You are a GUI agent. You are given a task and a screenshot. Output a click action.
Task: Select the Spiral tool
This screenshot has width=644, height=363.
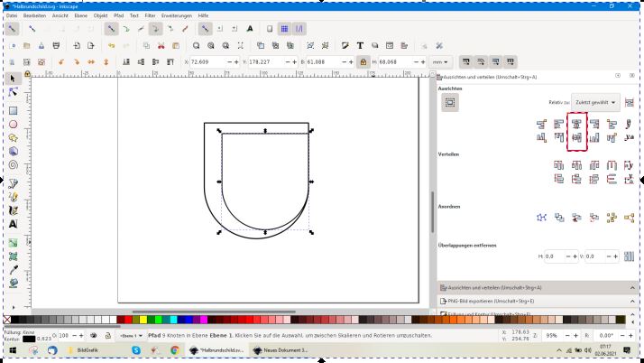pyautogui.click(x=14, y=165)
